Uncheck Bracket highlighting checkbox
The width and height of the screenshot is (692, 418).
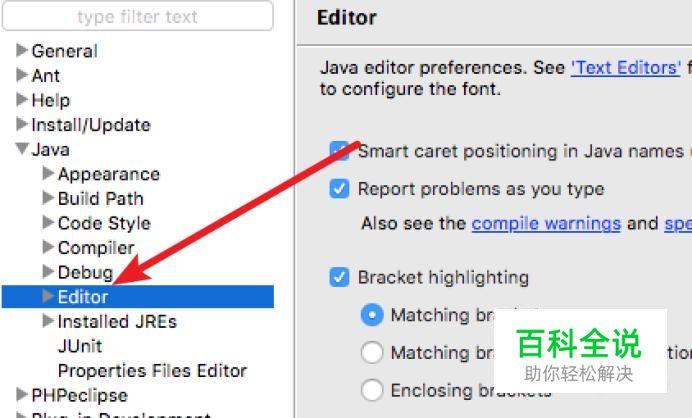(x=339, y=277)
